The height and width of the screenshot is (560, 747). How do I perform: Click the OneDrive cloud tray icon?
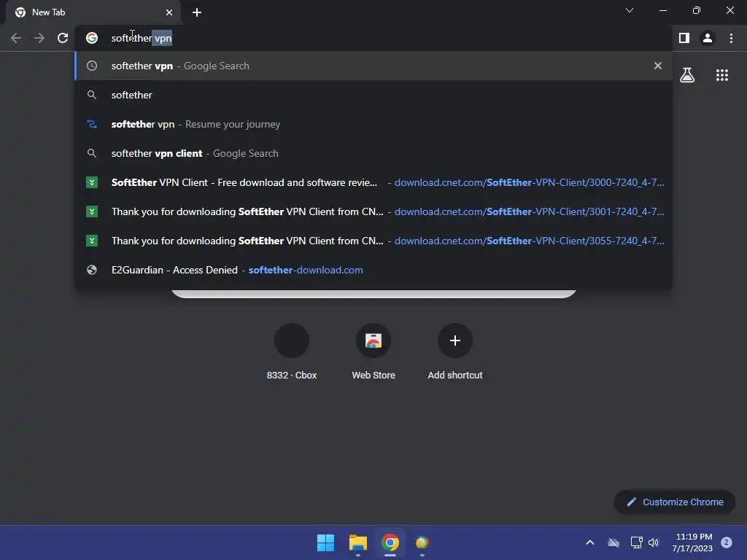pos(614,542)
